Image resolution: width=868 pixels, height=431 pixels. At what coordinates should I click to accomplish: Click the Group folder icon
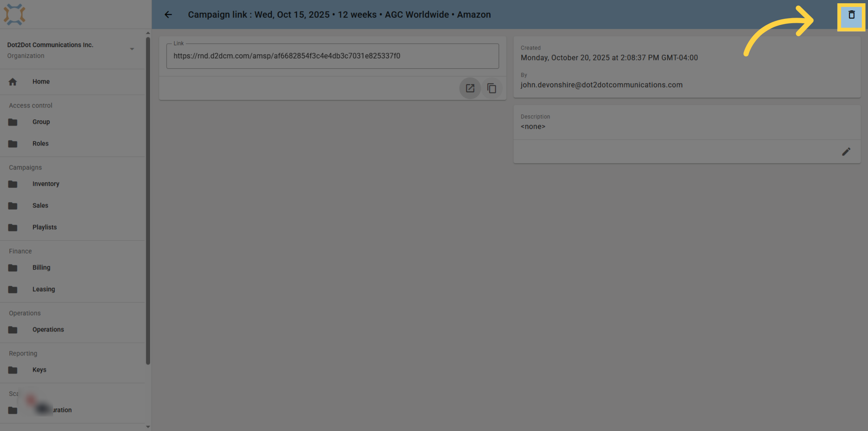point(13,122)
